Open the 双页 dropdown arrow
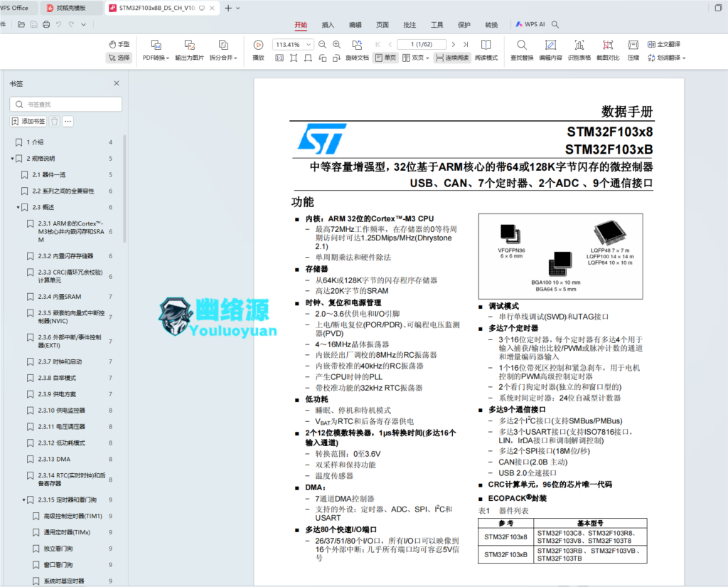Image resolution: width=728 pixels, height=587 pixels. 427,58
